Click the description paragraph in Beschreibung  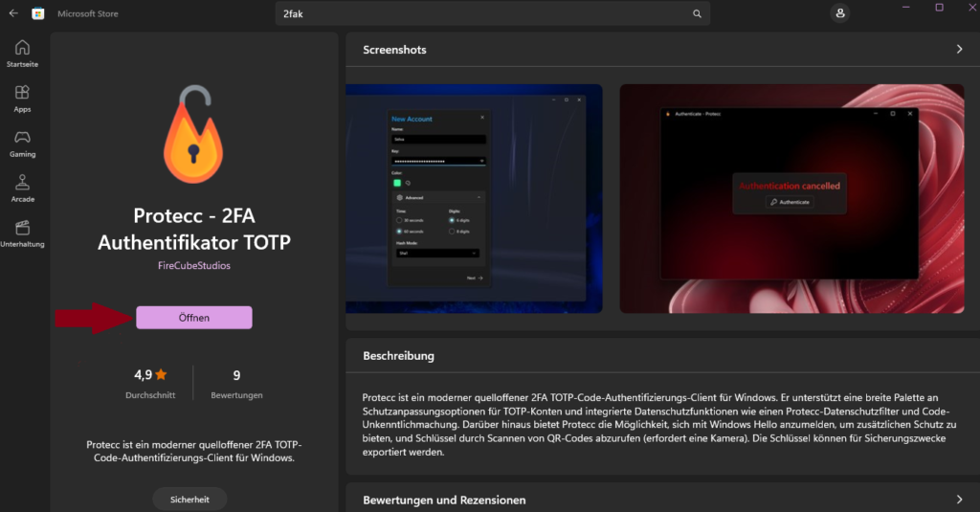[659, 425]
